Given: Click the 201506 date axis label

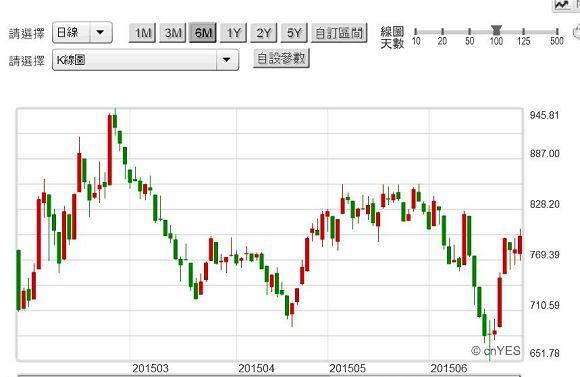Looking at the screenshot, I should tap(449, 368).
